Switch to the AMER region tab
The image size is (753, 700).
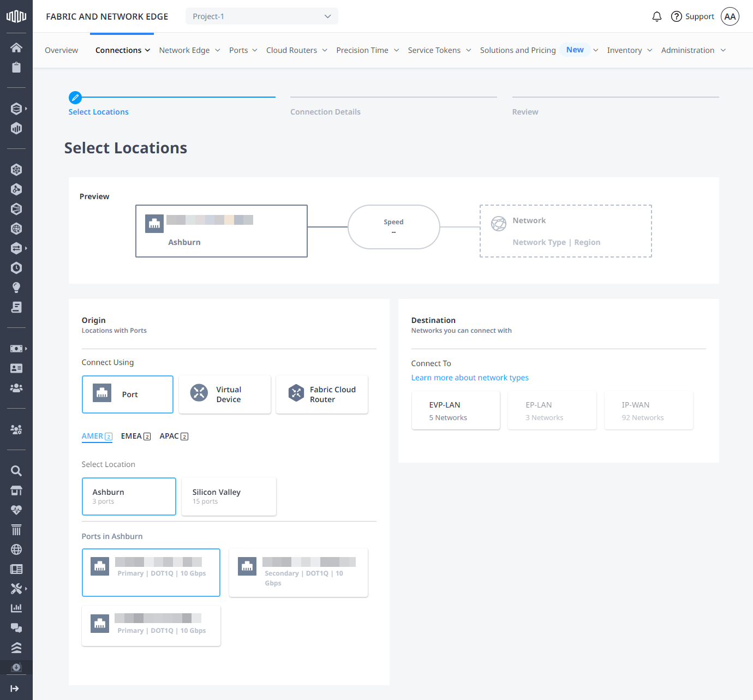pyautogui.click(x=97, y=436)
